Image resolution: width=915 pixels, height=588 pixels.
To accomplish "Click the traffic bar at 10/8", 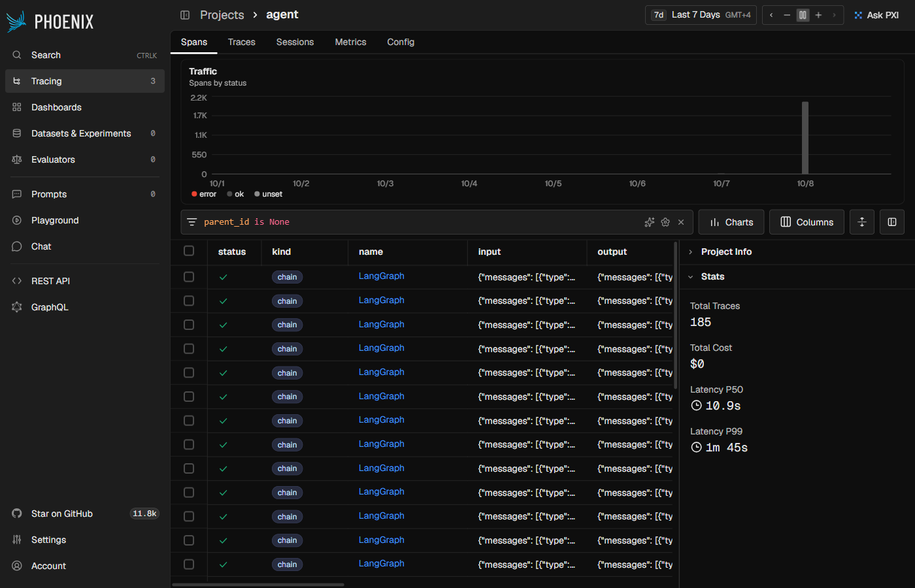I will (805, 138).
